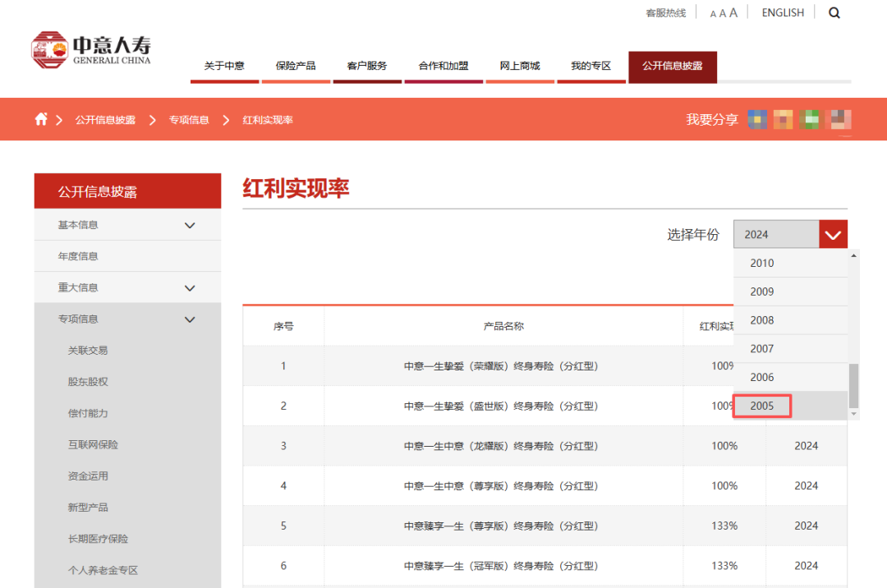Click the Generali China logo
Viewport: 887px width, 588px height.
click(x=91, y=49)
